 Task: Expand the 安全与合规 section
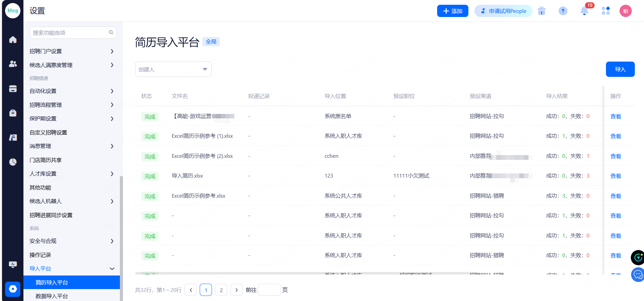tap(71, 241)
